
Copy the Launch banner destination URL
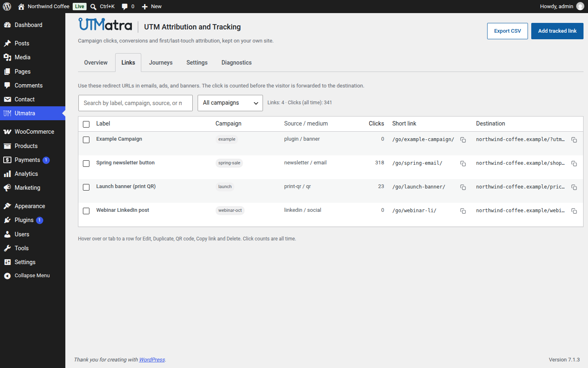point(574,187)
